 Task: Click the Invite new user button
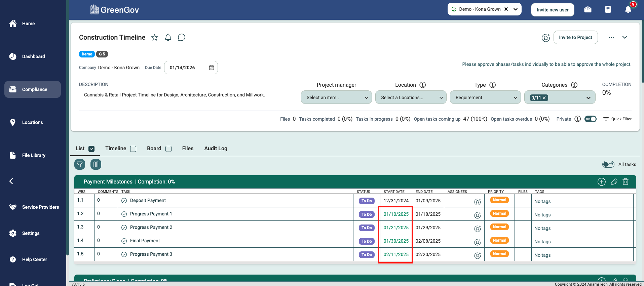[553, 10]
